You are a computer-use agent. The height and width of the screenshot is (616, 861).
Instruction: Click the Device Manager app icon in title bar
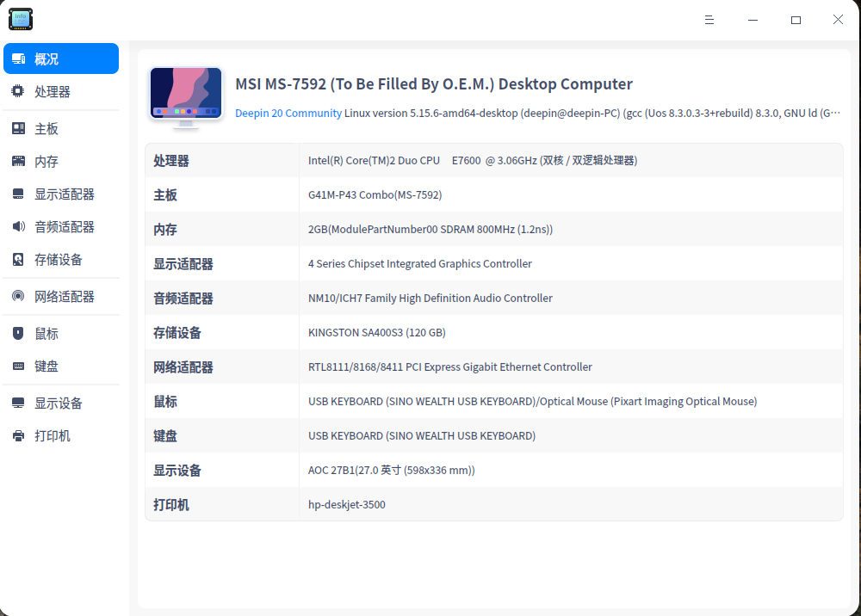pyautogui.click(x=21, y=19)
